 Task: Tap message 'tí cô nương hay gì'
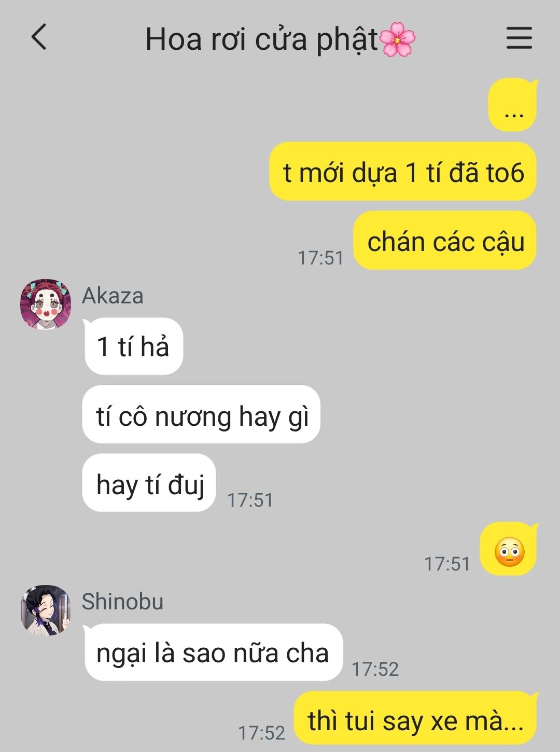tap(202, 414)
